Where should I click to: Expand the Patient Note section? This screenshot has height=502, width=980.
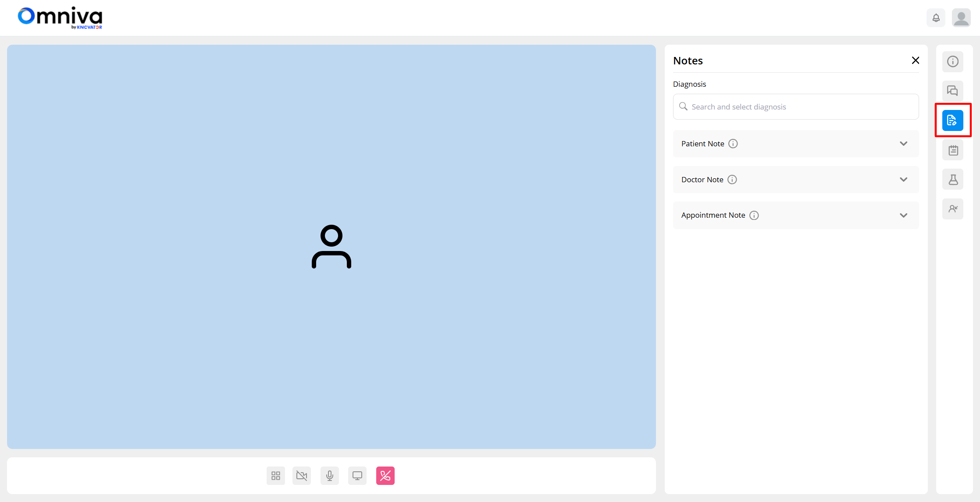903,144
